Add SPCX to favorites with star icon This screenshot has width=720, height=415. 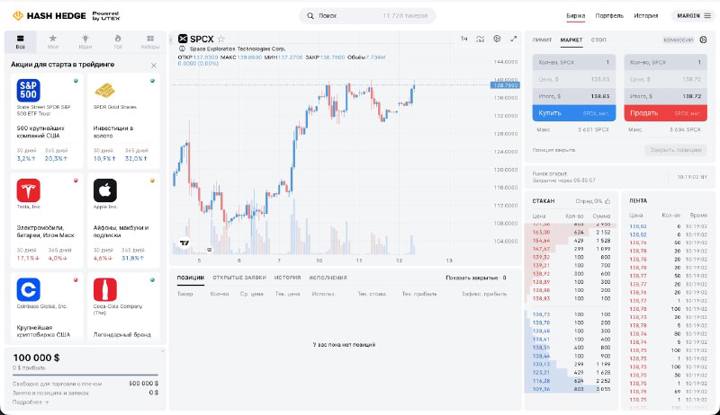pos(221,39)
